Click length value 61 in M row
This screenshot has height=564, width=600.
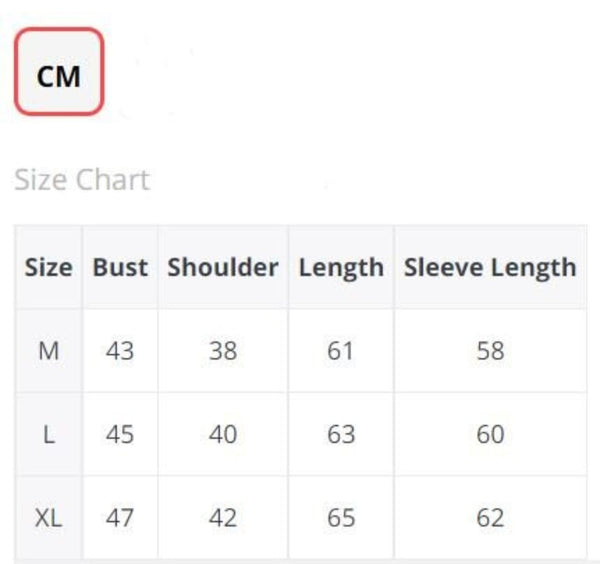(341, 351)
